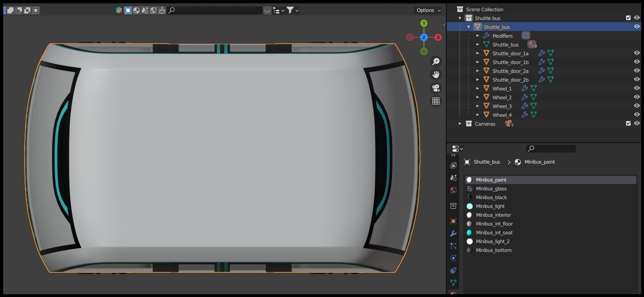Viewport: 644px width, 297px height.
Task: Open the outliner filter dropdown
Action: [293, 10]
